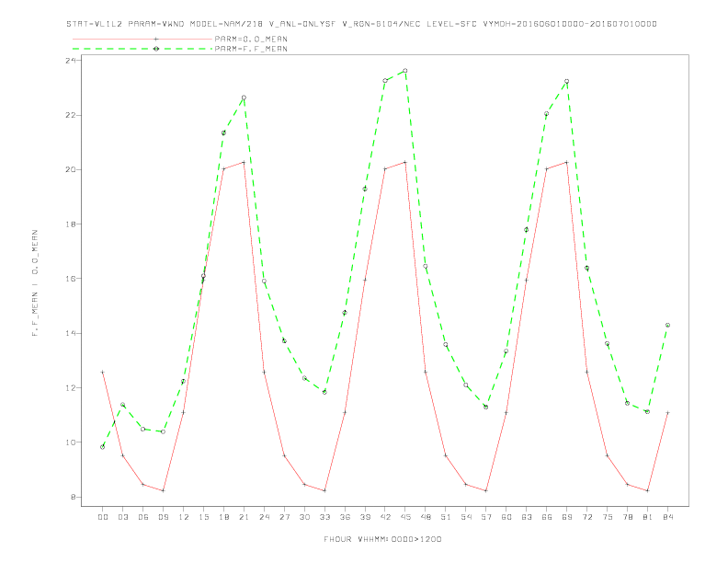This screenshot has height=563, width=728.
Task: Select green circle marker at forecast hour 69
Action: coord(567,81)
